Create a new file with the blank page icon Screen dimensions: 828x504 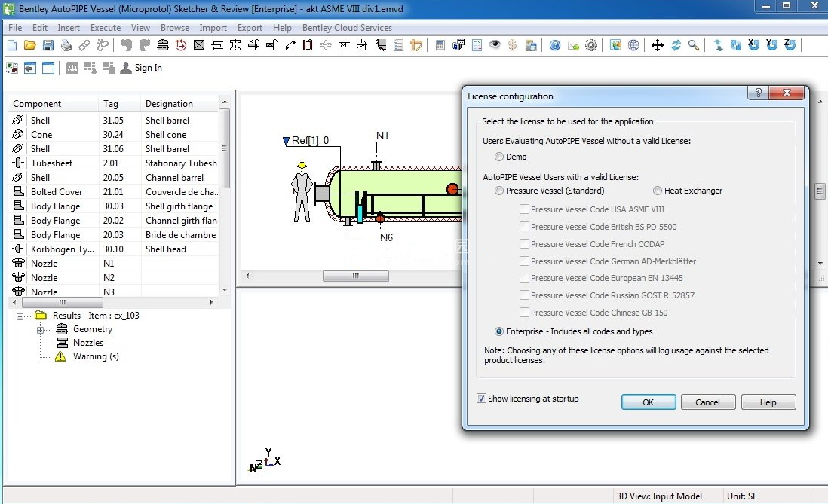coord(11,45)
